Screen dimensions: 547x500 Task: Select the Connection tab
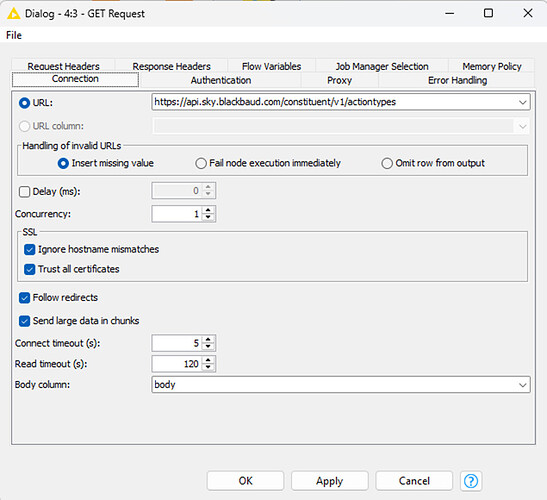click(75, 79)
